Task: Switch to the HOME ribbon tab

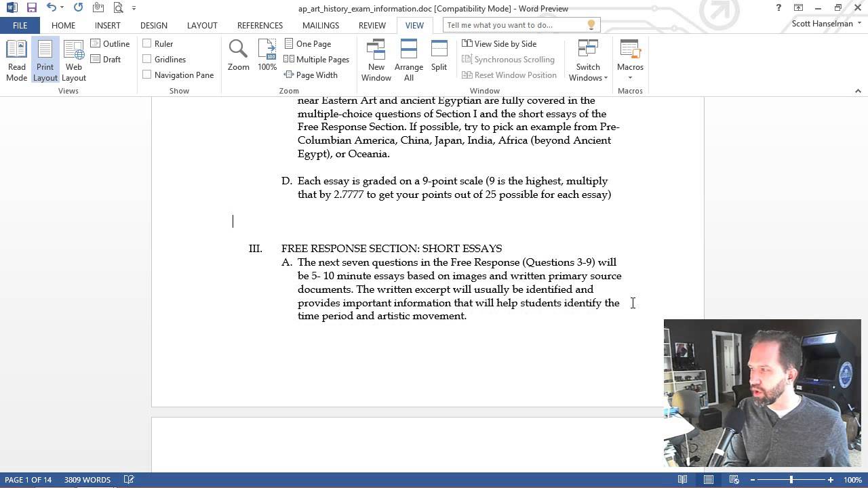Action: tap(63, 25)
